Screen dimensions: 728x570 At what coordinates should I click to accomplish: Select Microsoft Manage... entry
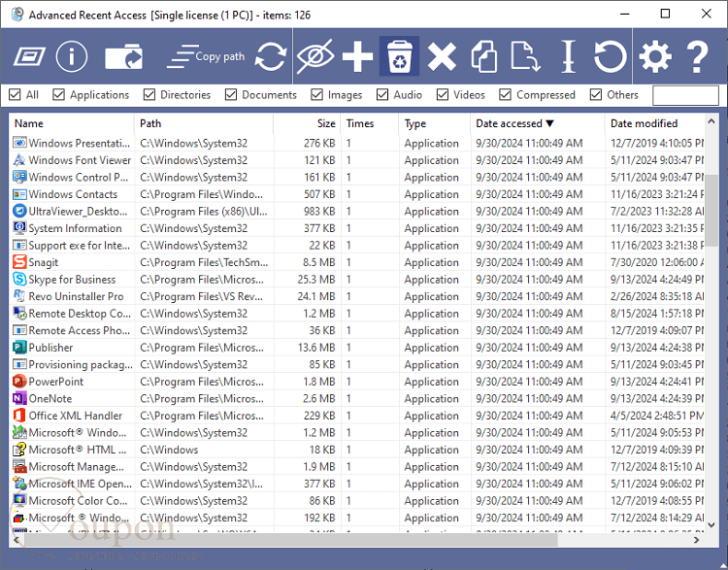[356, 467]
